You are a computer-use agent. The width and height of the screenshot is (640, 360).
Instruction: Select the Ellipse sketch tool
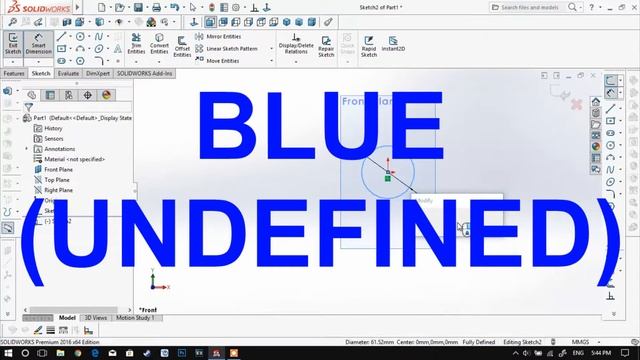click(99, 49)
